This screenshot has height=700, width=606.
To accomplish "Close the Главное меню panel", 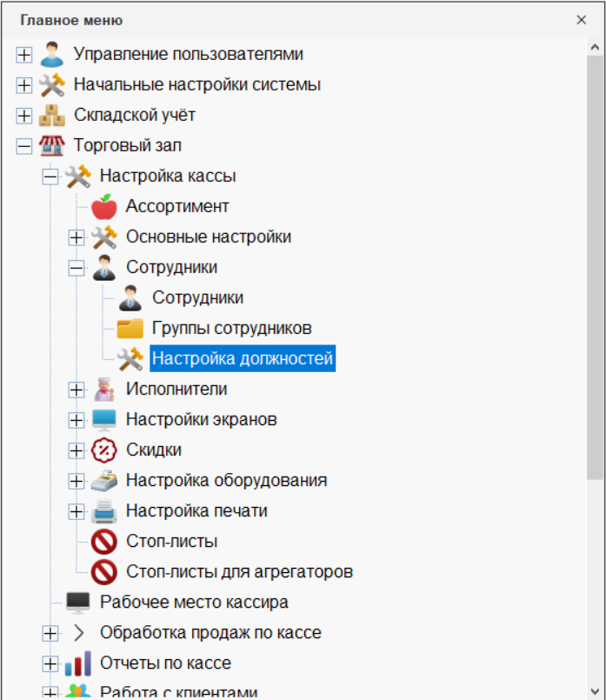I will coord(582,19).
